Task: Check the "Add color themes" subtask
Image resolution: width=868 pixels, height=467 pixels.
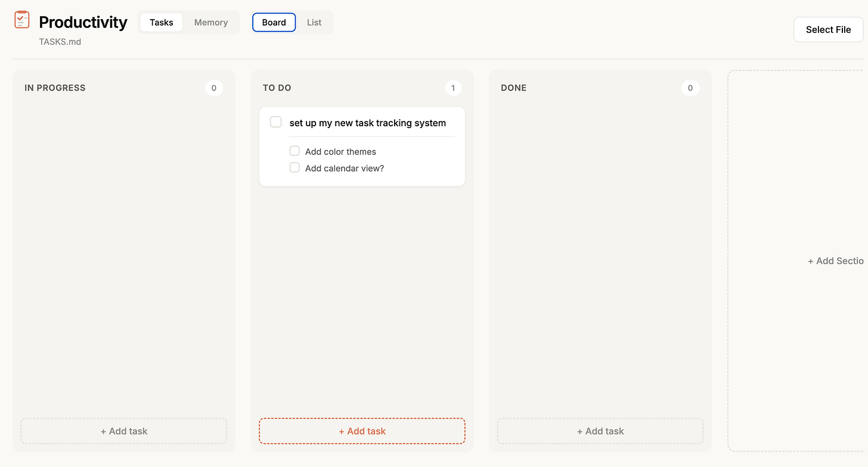Action: (x=294, y=151)
